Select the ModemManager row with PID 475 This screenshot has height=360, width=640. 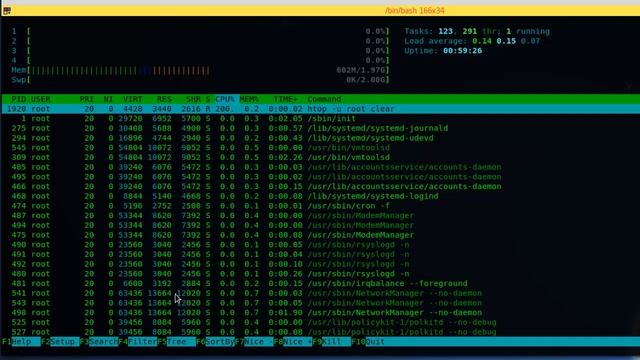tap(320, 235)
